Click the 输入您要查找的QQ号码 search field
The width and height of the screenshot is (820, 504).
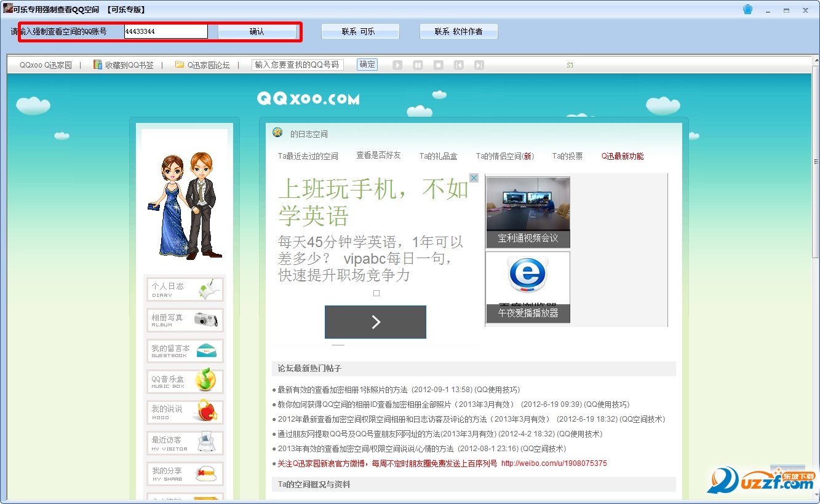pos(297,65)
